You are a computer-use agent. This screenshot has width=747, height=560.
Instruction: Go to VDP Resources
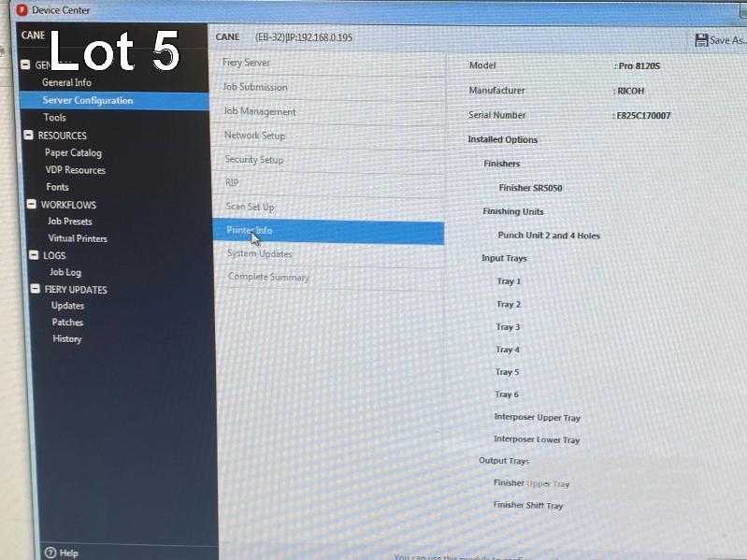tap(75, 170)
